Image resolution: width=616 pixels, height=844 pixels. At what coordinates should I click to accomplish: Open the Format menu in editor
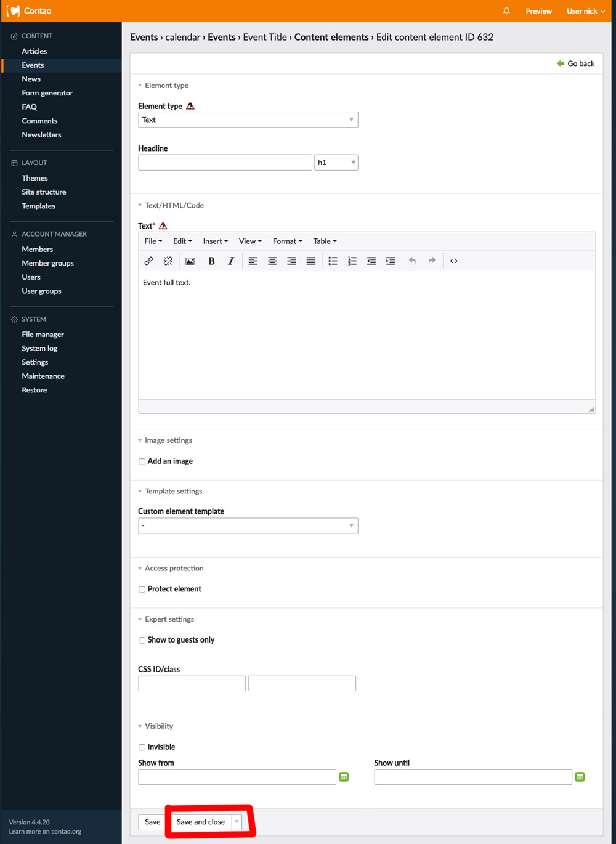tap(288, 241)
